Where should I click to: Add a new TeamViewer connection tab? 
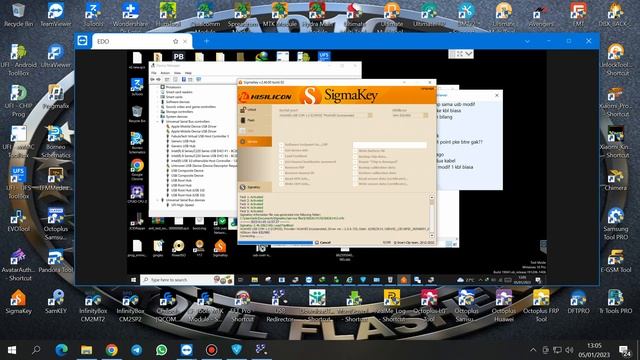[x=207, y=41]
